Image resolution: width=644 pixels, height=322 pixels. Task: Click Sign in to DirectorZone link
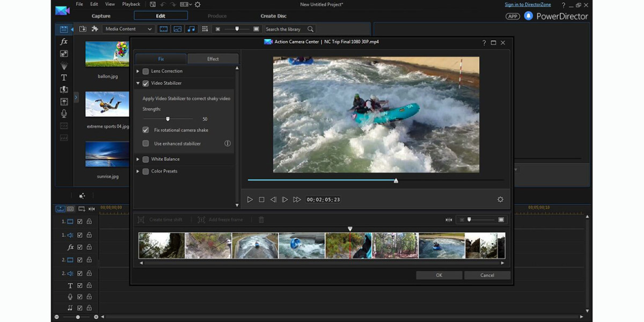pos(528,4)
